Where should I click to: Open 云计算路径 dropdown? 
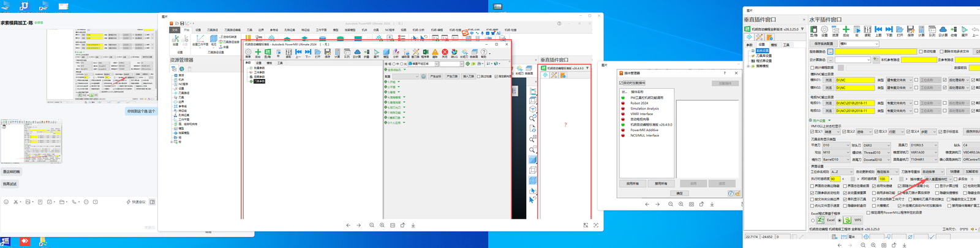pyautogui.click(x=853, y=60)
